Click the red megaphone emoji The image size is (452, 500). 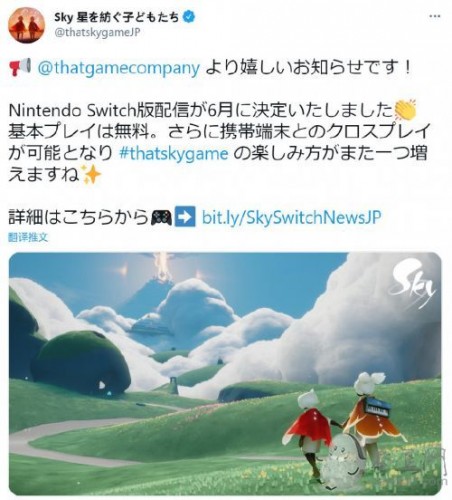[21, 67]
